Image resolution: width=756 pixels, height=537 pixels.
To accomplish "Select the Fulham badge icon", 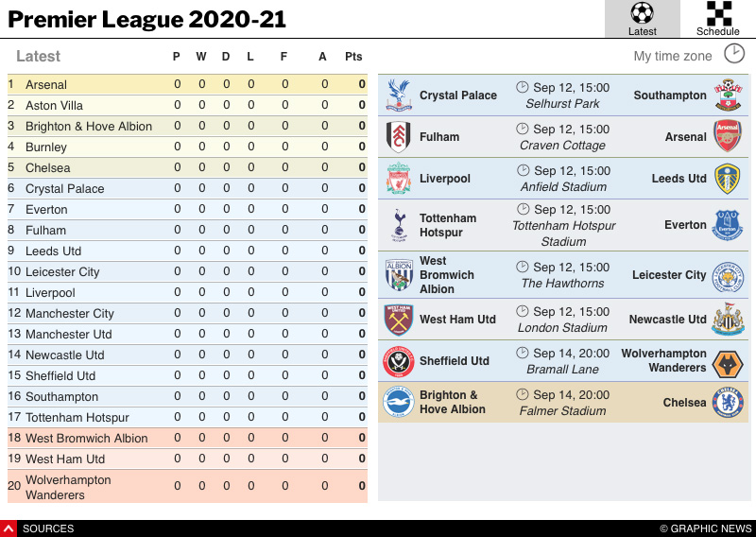I will [x=399, y=136].
